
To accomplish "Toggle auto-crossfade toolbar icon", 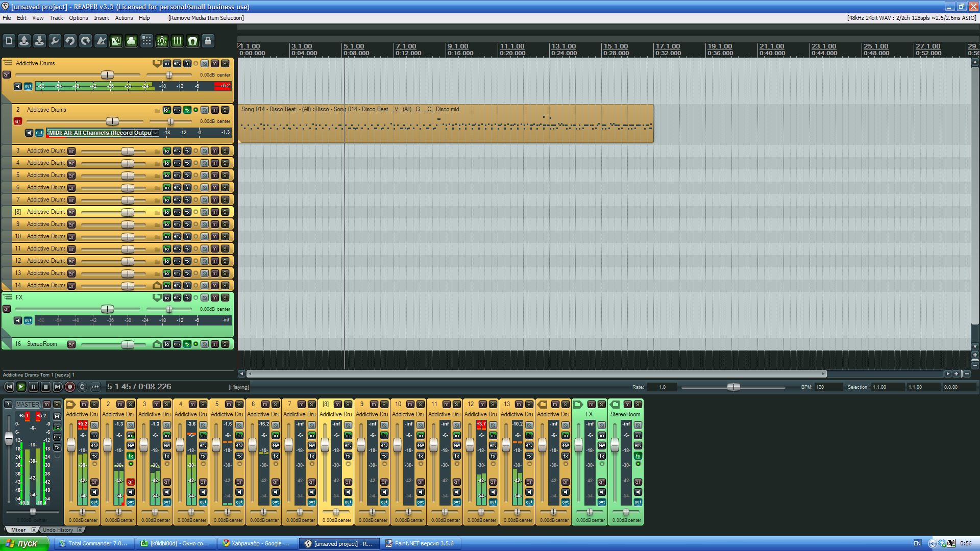I will click(116, 41).
